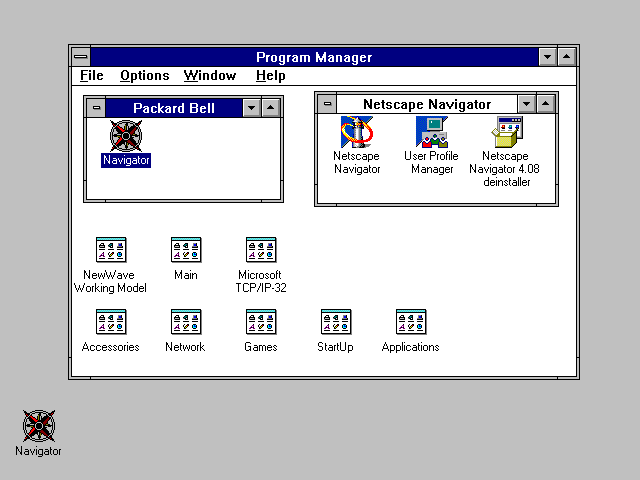This screenshot has width=640, height=480.
Task: Click the "Main" label text
Action: coord(186,275)
